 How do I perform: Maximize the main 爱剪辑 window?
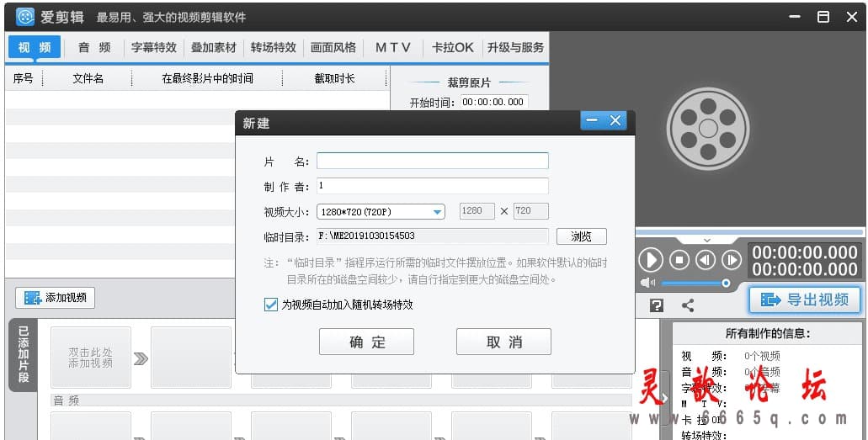point(823,17)
